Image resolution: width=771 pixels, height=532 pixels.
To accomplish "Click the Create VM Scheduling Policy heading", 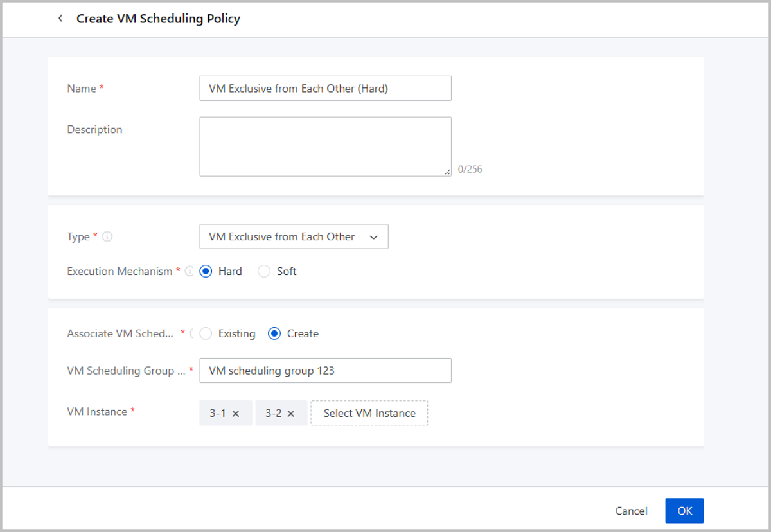I will click(158, 19).
